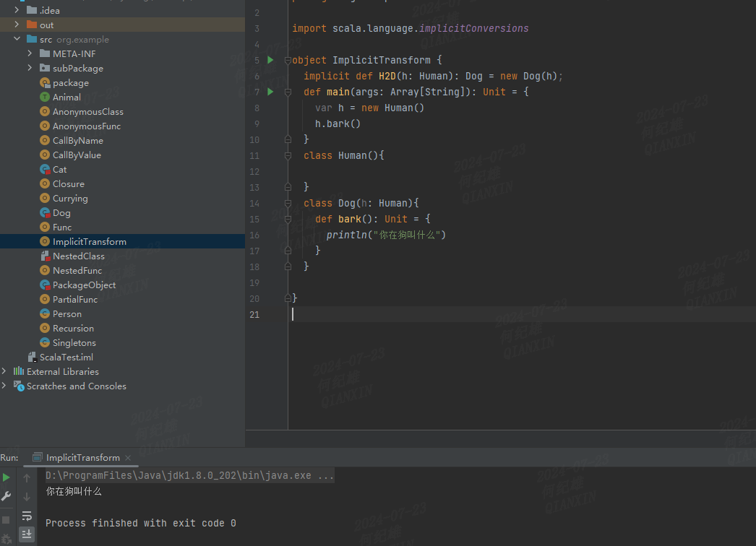Click 'Process finished with exit code 0' text
This screenshot has width=756, height=546.
(x=141, y=524)
